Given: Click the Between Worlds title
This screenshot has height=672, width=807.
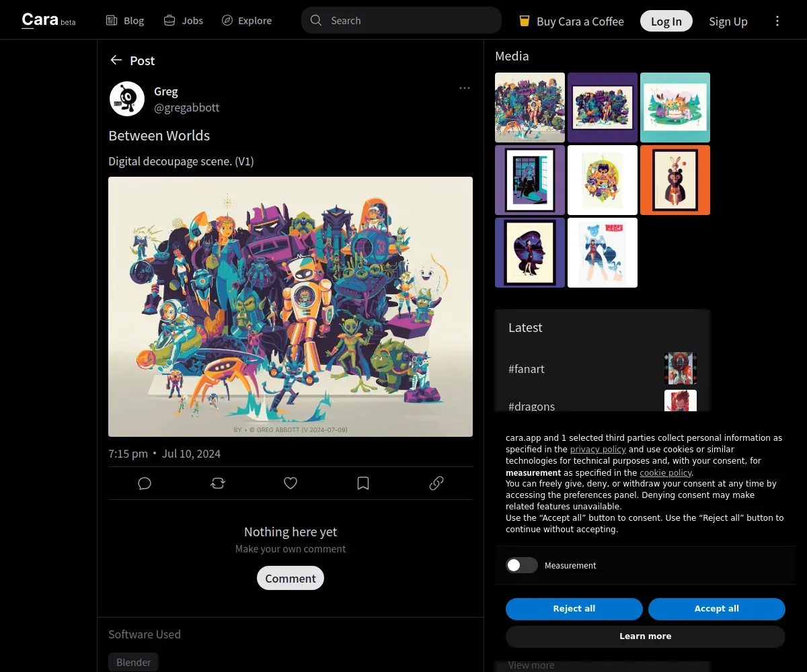Looking at the screenshot, I should [x=159, y=136].
